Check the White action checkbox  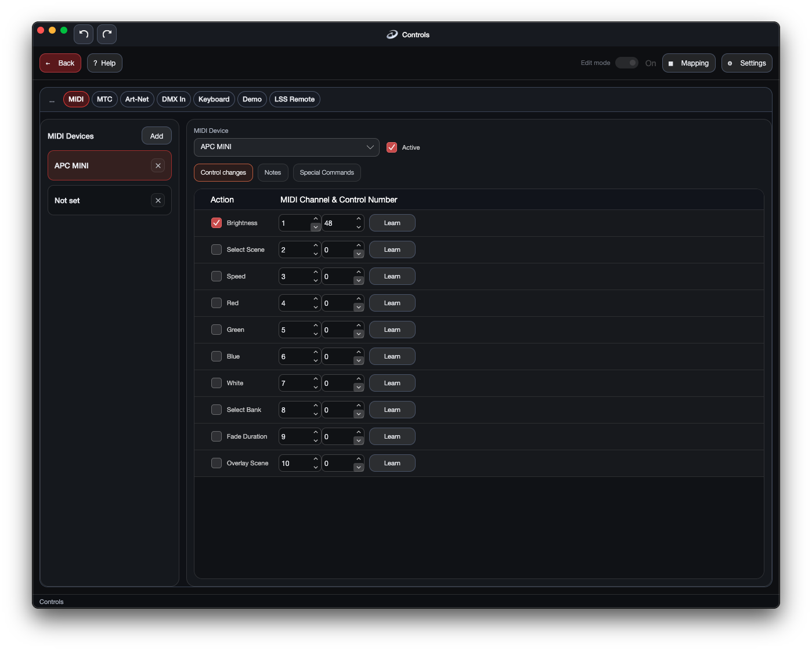pos(216,383)
